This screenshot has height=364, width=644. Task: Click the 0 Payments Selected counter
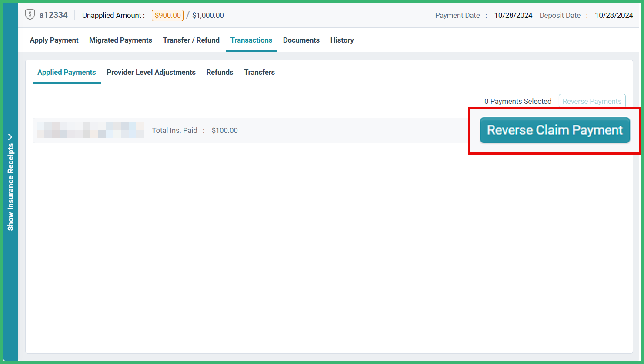[517, 101]
